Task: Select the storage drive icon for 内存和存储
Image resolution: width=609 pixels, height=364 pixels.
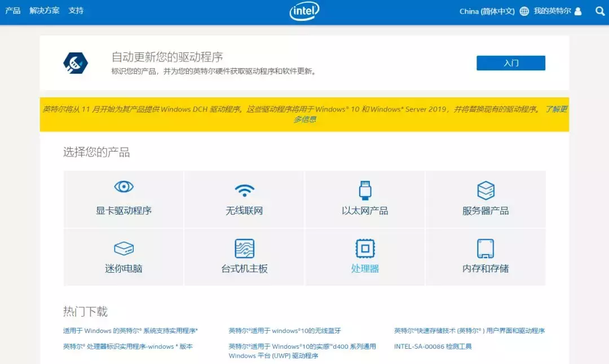Action: (486, 248)
